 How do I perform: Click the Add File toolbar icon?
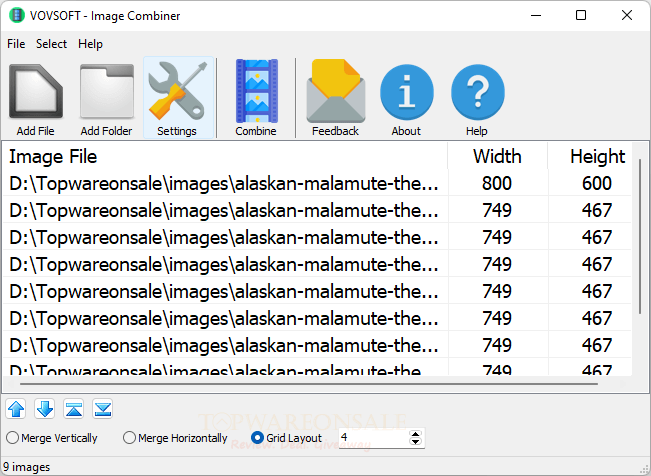point(36,98)
